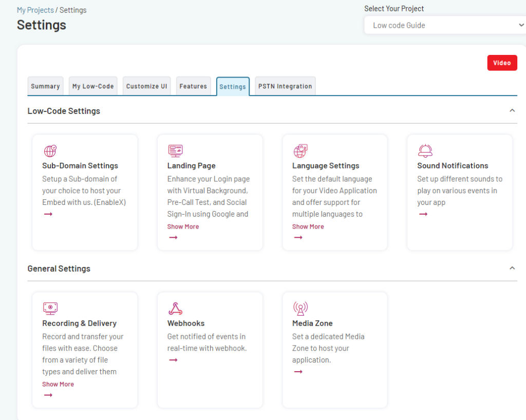Image resolution: width=526 pixels, height=420 pixels.
Task: Show more of Language Settings description
Action: point(308,226)
